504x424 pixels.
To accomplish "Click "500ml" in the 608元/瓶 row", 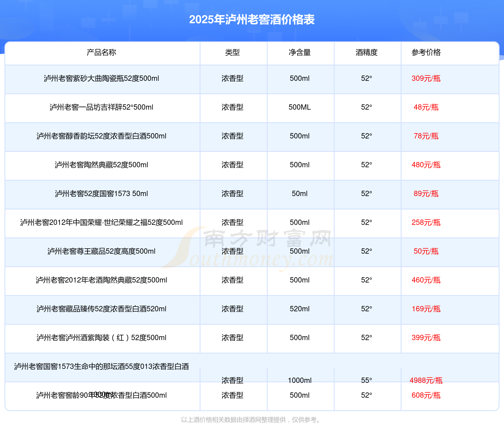I will coord(300,395).
